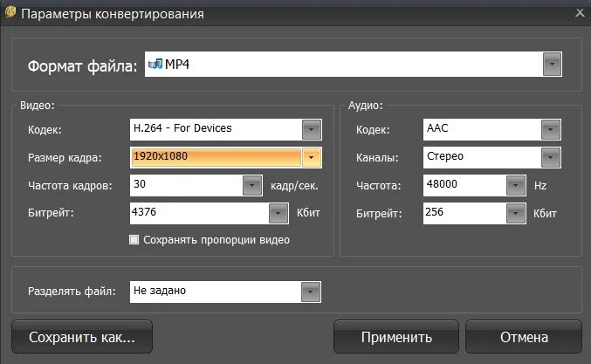591x364 pixels.
Task: Open the file format dropdown arrow
Action: pos(553,65)
